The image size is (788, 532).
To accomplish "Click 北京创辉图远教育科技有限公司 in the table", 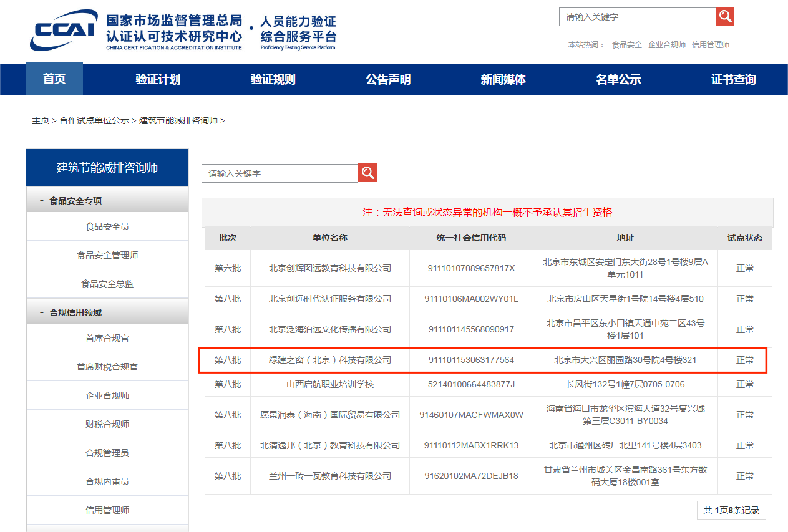I will click(330, 268).
